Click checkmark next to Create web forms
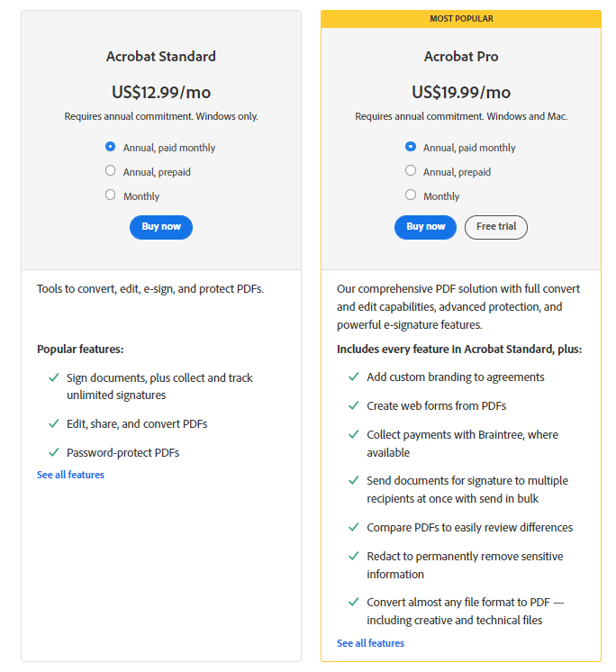This screenshot has height=672, width=616. (354, 406)
